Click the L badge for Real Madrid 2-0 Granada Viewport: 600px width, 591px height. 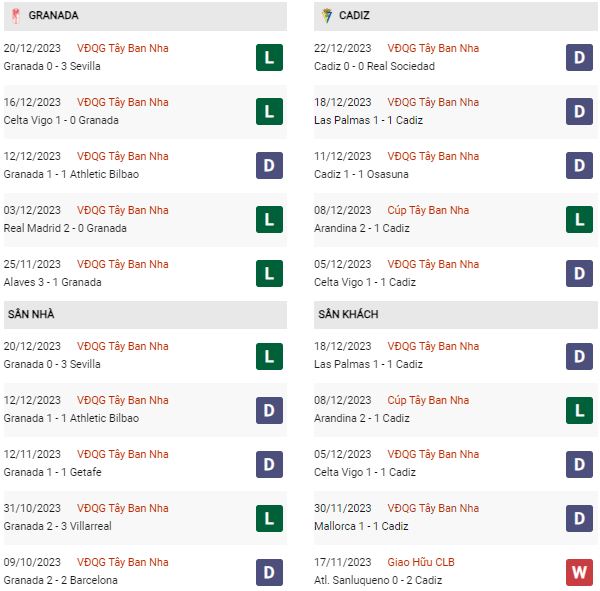click(269, 219)
